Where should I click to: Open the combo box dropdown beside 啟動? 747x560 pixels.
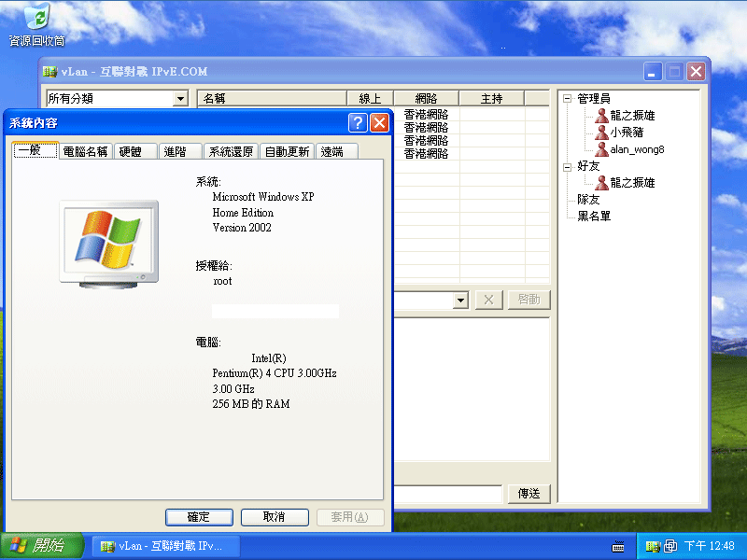click(x=460, y=300)
